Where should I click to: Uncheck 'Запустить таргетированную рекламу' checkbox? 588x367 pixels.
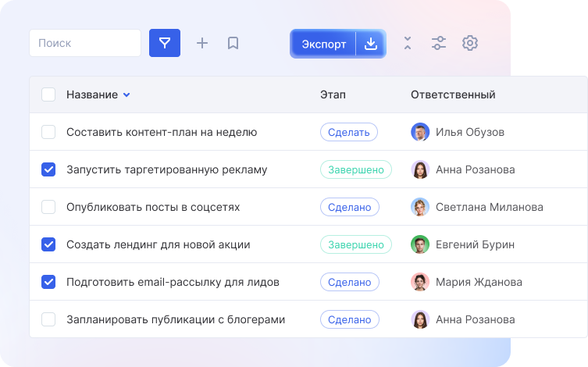[x=48, y=169]
